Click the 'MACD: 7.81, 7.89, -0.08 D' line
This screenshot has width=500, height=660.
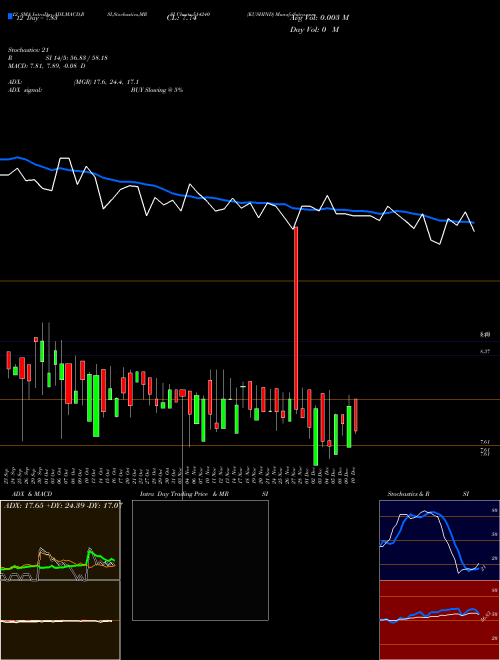pos(47,66)
